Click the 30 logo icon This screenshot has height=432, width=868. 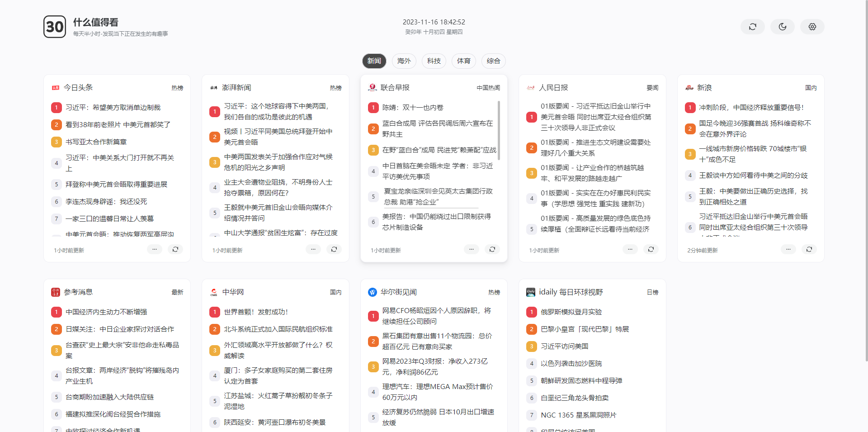55,27
